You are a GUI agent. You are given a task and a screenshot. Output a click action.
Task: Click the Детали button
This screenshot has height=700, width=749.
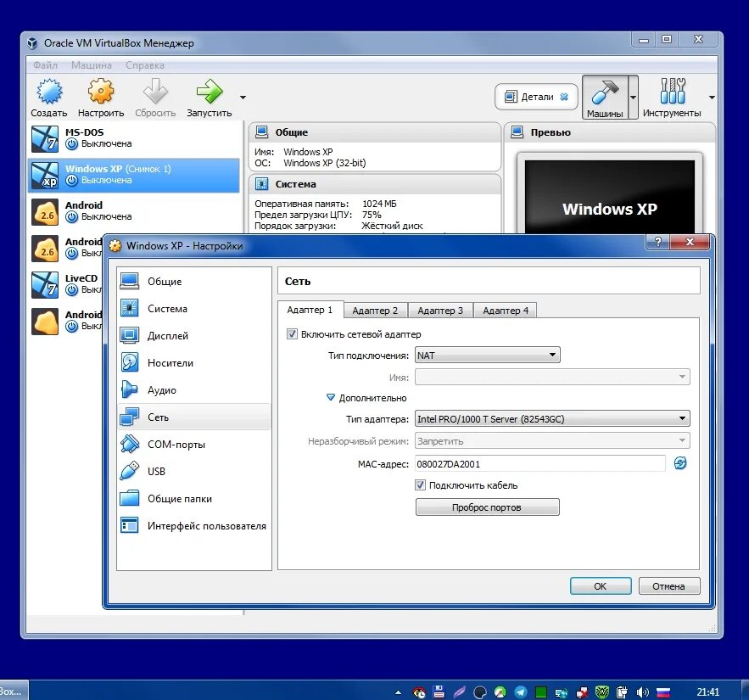click(x=536, y=97)
